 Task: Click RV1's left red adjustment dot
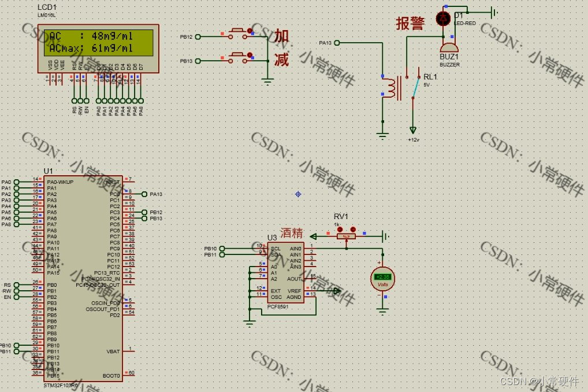click(x=340, y=229)
